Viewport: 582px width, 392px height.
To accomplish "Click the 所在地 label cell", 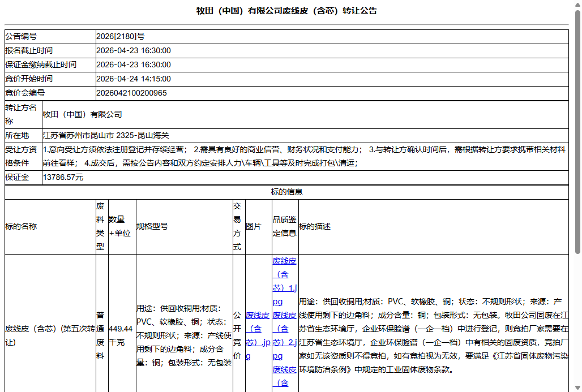I will tap(23, 135).
